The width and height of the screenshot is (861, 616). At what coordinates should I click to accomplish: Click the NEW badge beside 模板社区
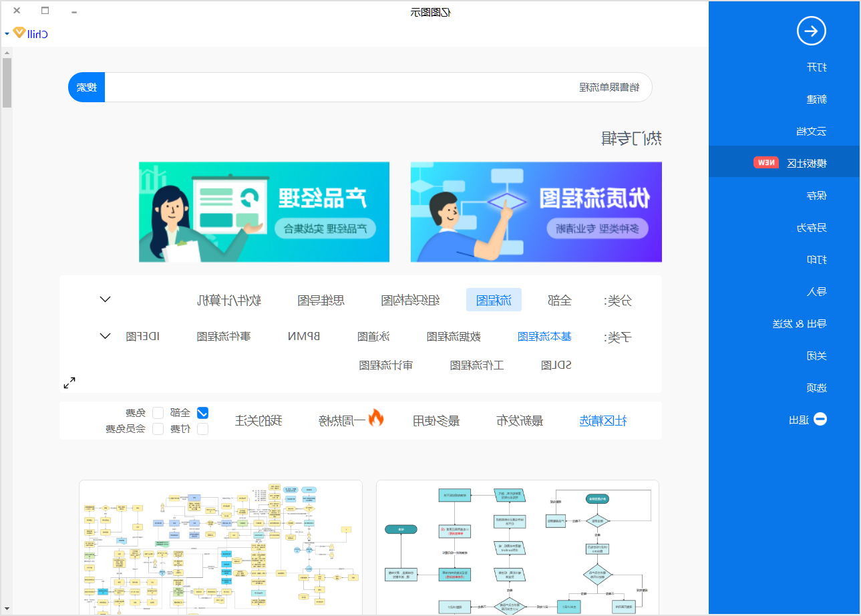(x=767, y=162)
